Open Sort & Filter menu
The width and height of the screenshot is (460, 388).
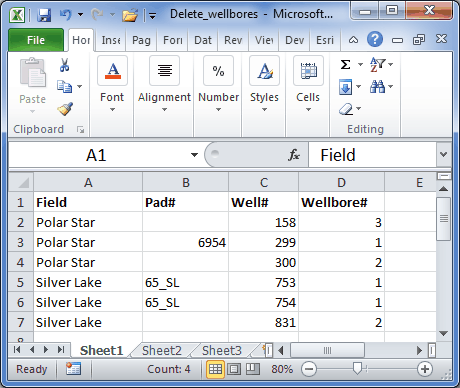381,64
